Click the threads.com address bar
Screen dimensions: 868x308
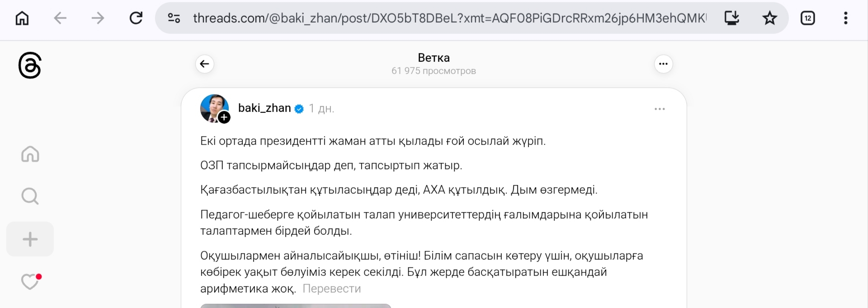click(448, 18)
